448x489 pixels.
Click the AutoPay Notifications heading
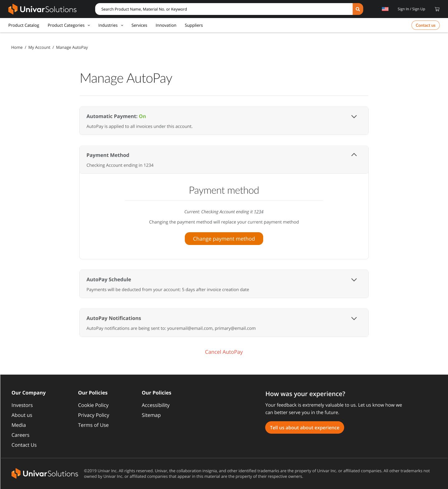[x=114, y=318]
